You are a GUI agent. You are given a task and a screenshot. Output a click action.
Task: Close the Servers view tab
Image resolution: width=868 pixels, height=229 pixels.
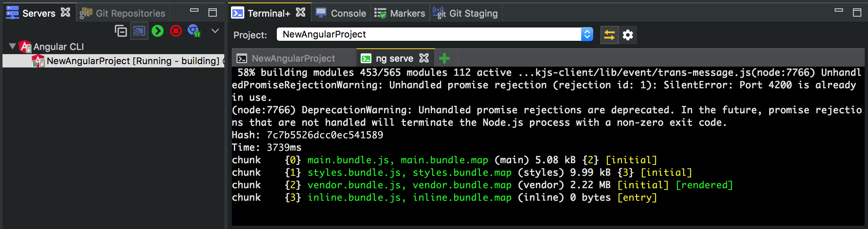click(65, 12)
